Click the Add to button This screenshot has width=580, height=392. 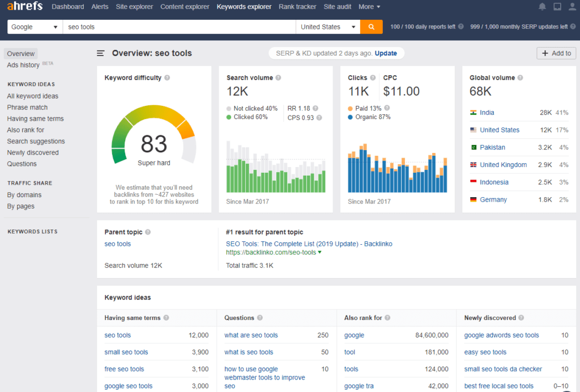tap(556, 53)
